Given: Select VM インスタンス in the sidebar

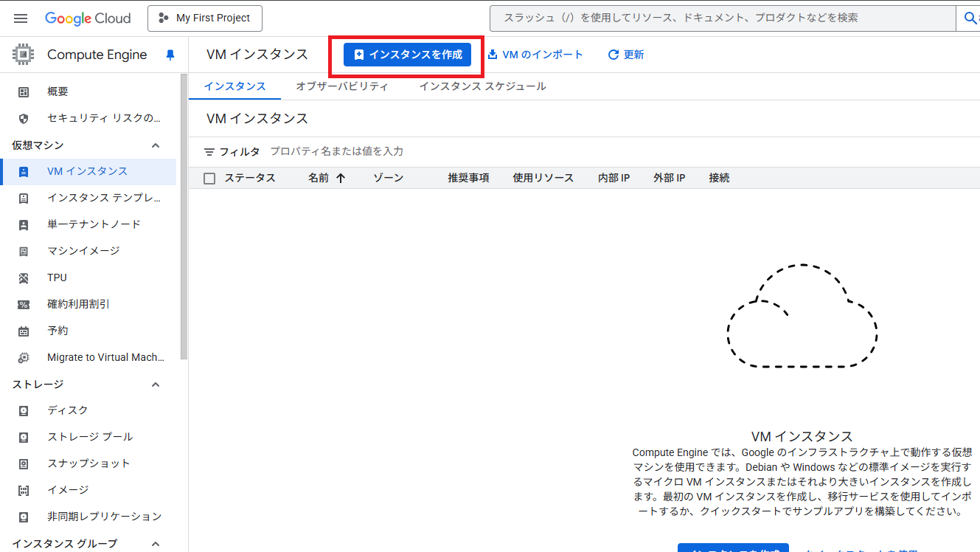Looking at the screenshot, I should (88, 171).
